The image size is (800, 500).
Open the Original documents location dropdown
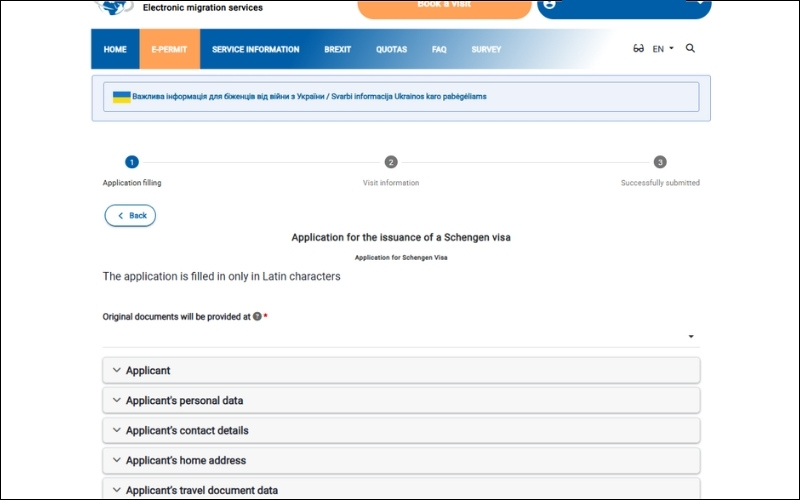click(x=400, y=336)
